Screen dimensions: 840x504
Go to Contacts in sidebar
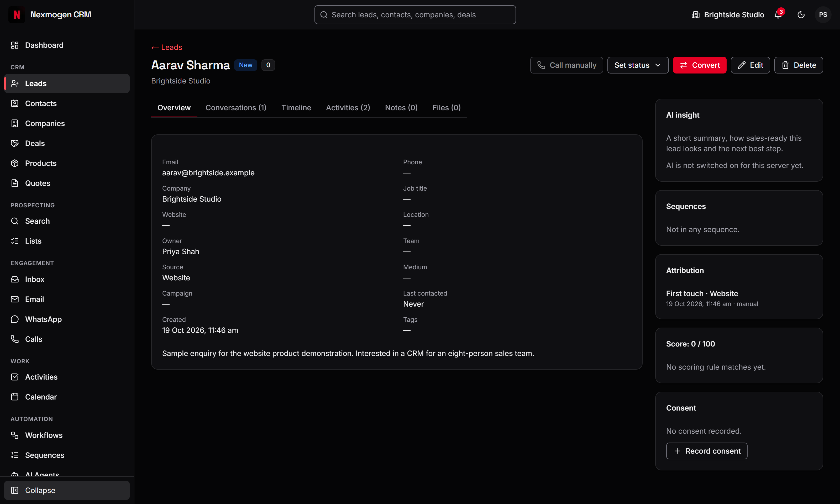coord(67,103)
